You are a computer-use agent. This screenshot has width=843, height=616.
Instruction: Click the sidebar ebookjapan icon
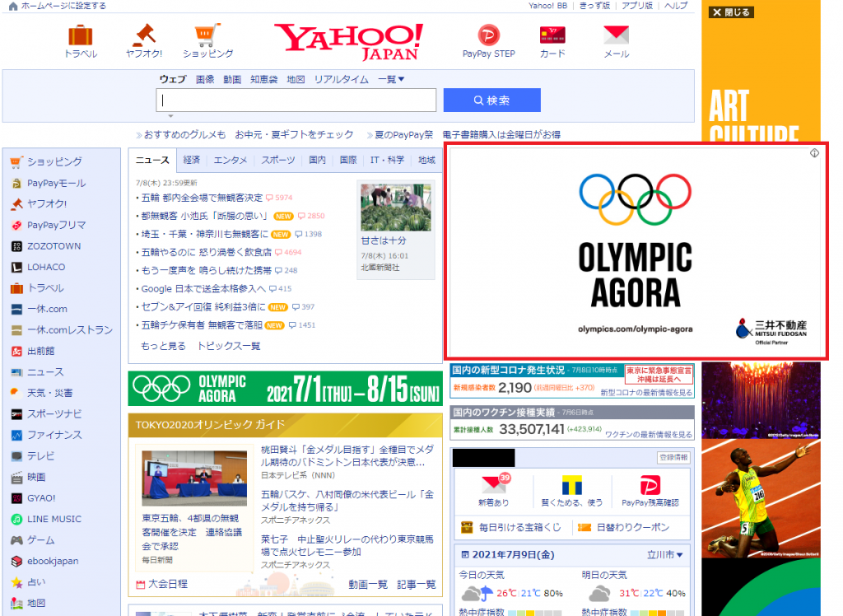(16, 561)
